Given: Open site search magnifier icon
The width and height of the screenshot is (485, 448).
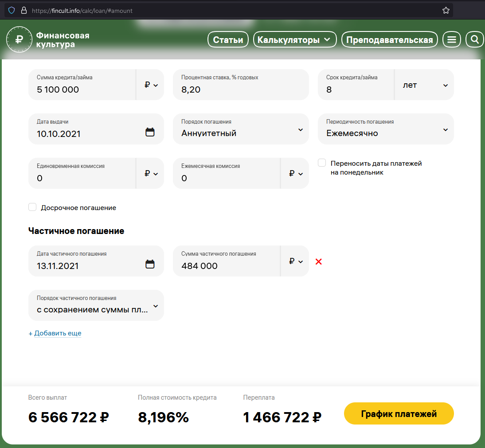Looking at the screenshot, I should (x=475, y=39).
